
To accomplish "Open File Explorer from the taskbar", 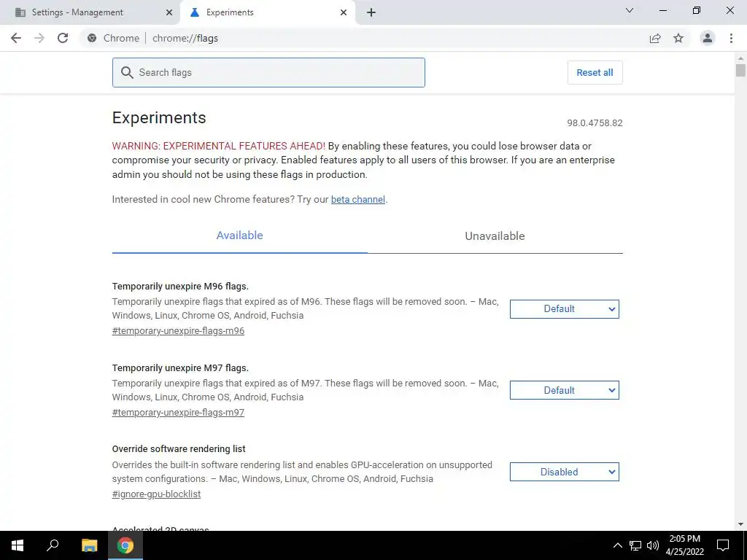I will pos(89,545).
